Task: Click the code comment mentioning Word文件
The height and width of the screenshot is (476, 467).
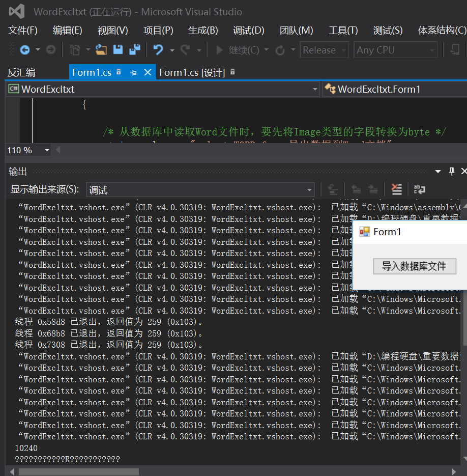Action: point(274,132)
